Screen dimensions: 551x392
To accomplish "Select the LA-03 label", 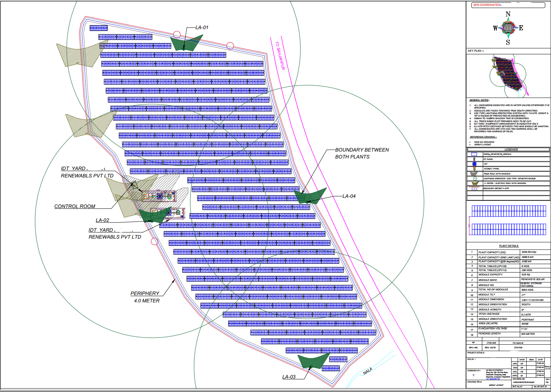I will pyautogui.click(x=289, y=377).
